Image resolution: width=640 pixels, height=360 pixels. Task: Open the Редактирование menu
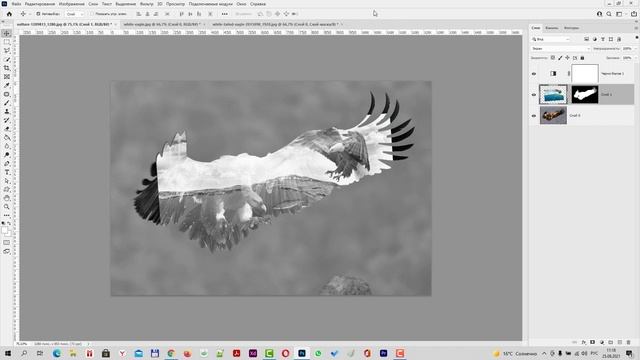pos(40,4)
